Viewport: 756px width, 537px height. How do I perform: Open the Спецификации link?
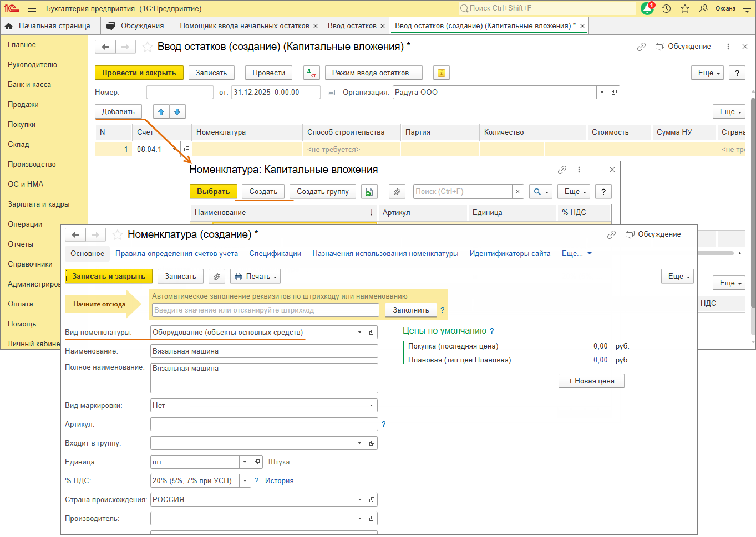[x=275, y=254]
